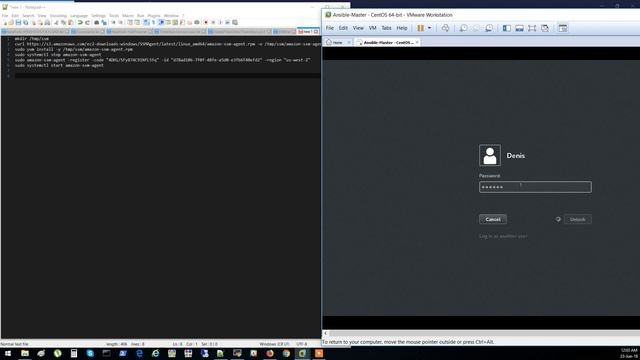640x360 pixels.
Task: Click the VMware console view icon
Action: coord(562,28)
